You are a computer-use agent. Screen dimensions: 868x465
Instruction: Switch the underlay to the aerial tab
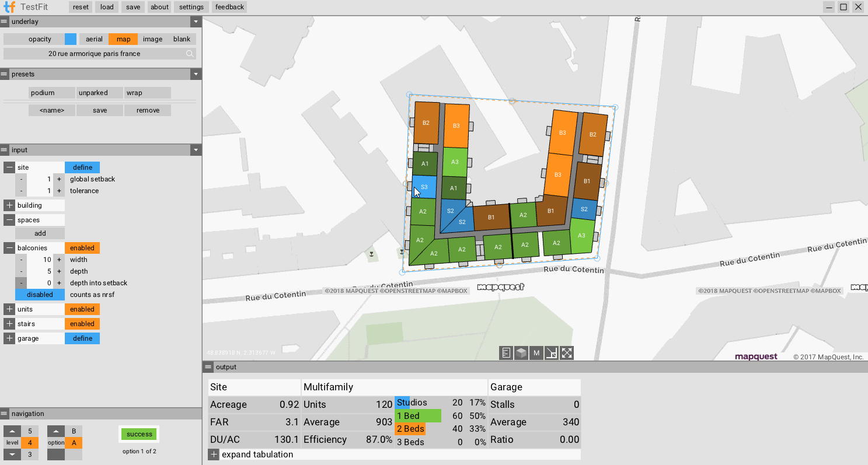pyautogui.click(x=93, y=39)
